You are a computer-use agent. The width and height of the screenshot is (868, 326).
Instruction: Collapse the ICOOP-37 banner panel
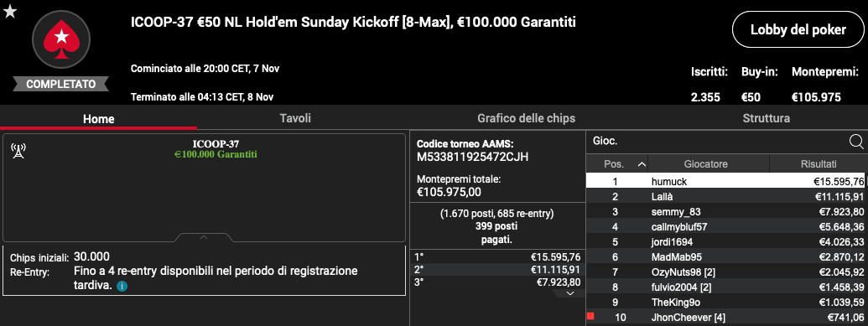203,237
